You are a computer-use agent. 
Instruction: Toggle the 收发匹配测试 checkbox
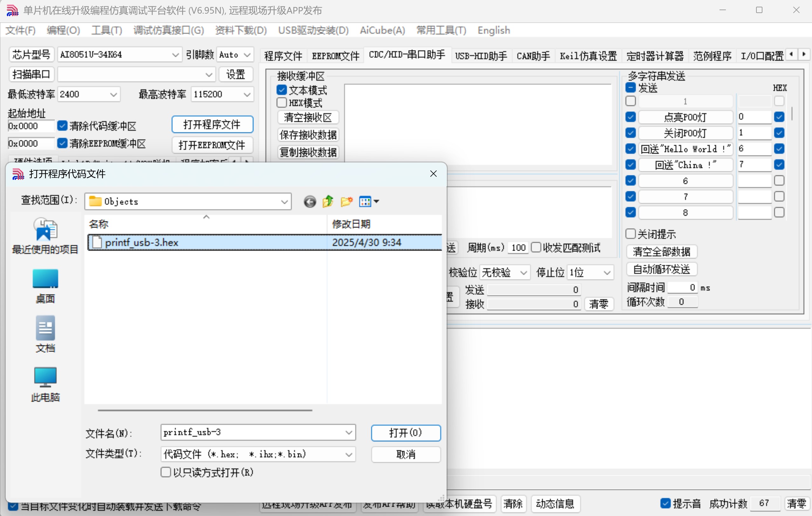[536, 248]
